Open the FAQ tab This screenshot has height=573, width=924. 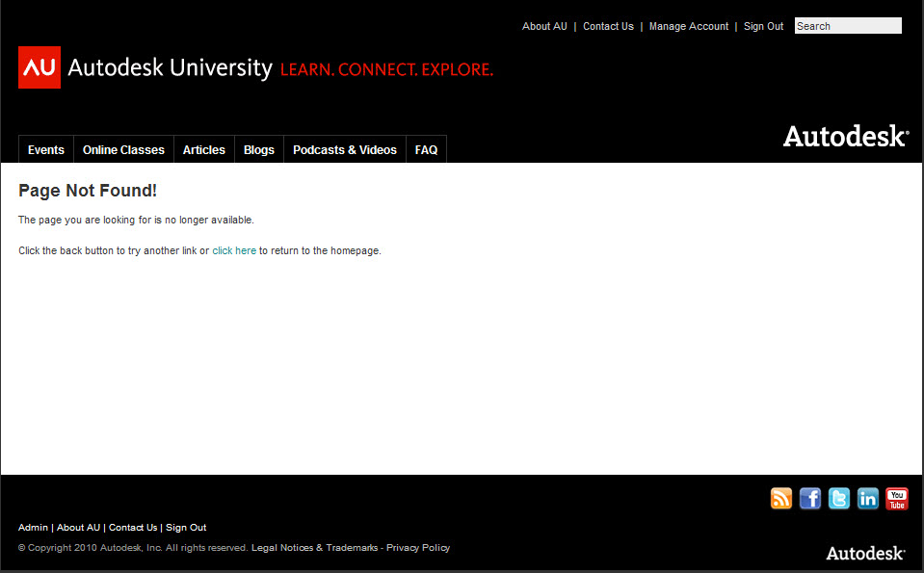pos(425,149)
